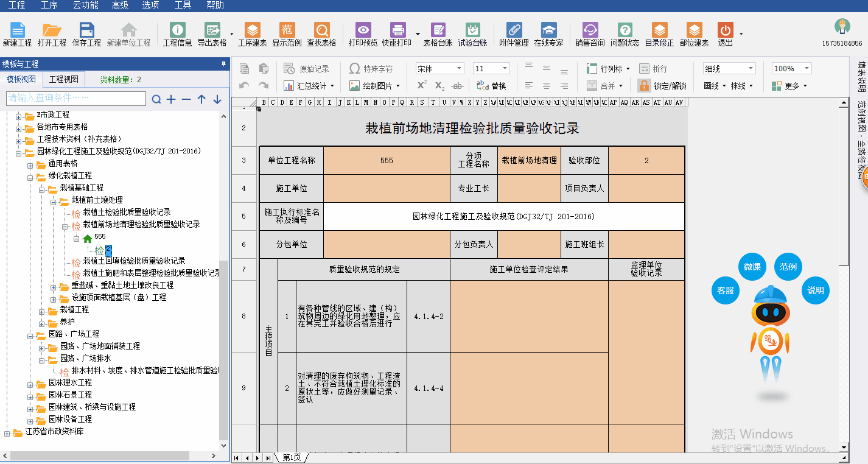
Task: Click the 替换 replace button
Action: (492, 86)
